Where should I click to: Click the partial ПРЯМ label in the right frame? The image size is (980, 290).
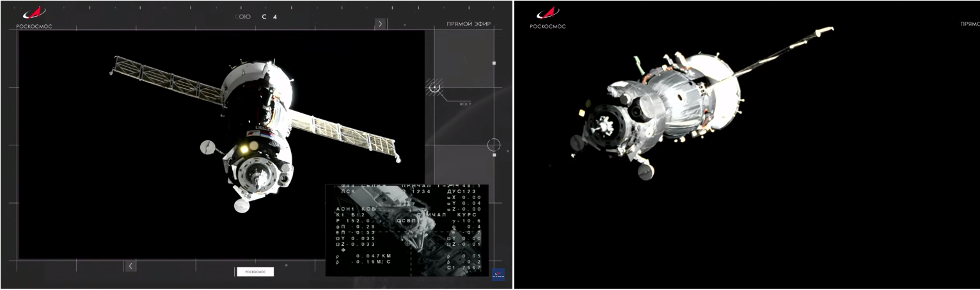click(x=969, y=24)
